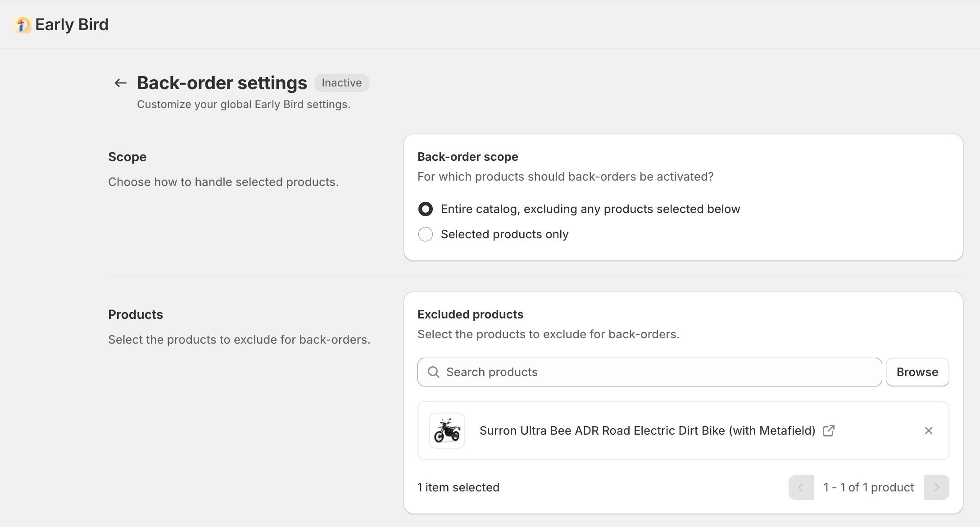Click the X to remove the Surron product

pyautogui.click(x=928, y=431)
